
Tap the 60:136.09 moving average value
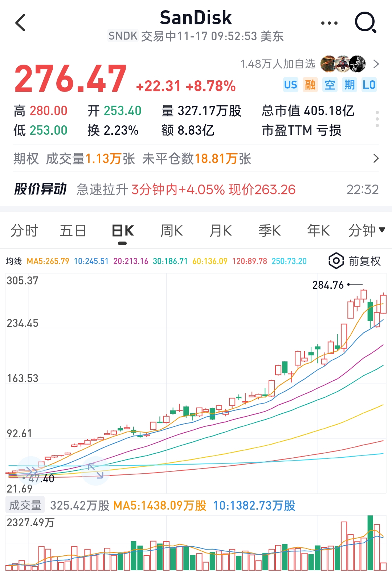(x=210, y=261)
